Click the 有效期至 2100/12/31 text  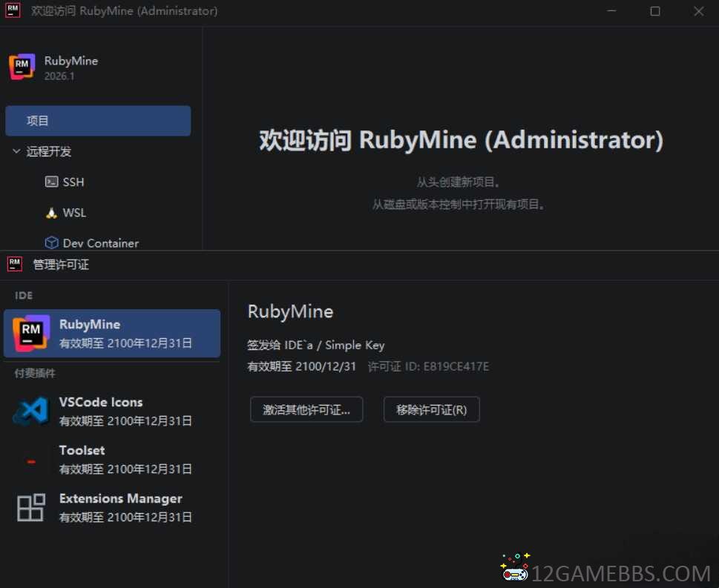coord(302,366)
